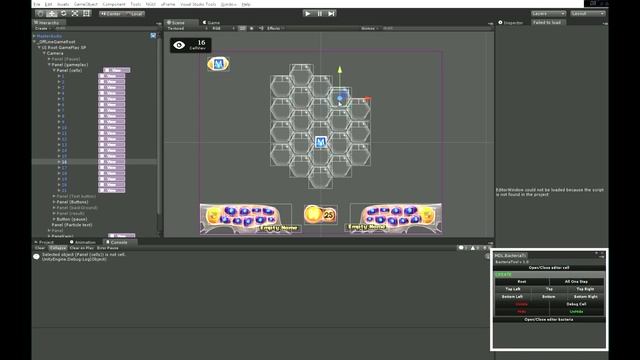The height and width of the screenshot is (360, 640).
Task: Toggle Collapse in Console toolbar
Action: pyautogui.click(x=58, y=248)
